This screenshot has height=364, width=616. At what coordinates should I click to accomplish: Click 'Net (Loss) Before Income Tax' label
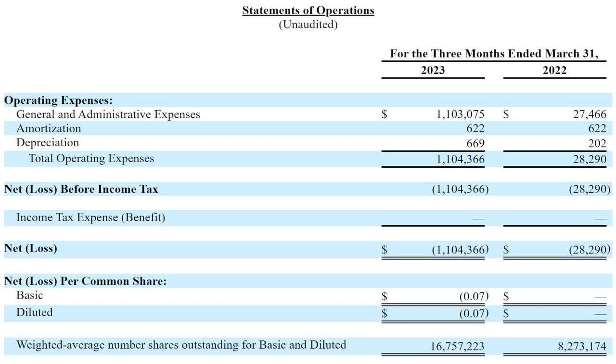[x=81, y=189]
